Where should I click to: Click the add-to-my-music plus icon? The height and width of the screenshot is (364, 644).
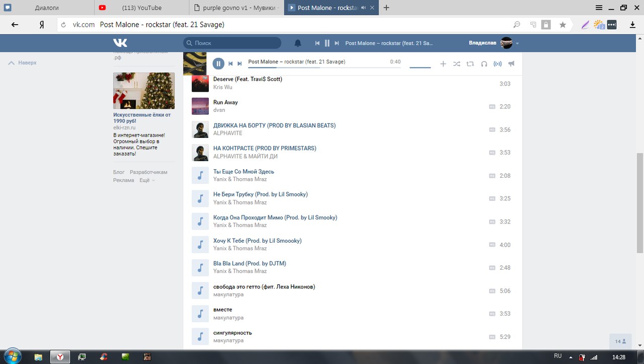pyautogui.click(x=443, y=64)
